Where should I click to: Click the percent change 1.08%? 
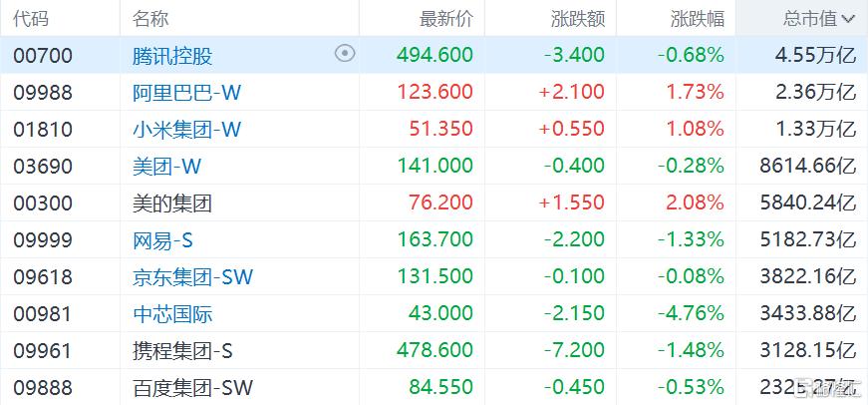695,129
